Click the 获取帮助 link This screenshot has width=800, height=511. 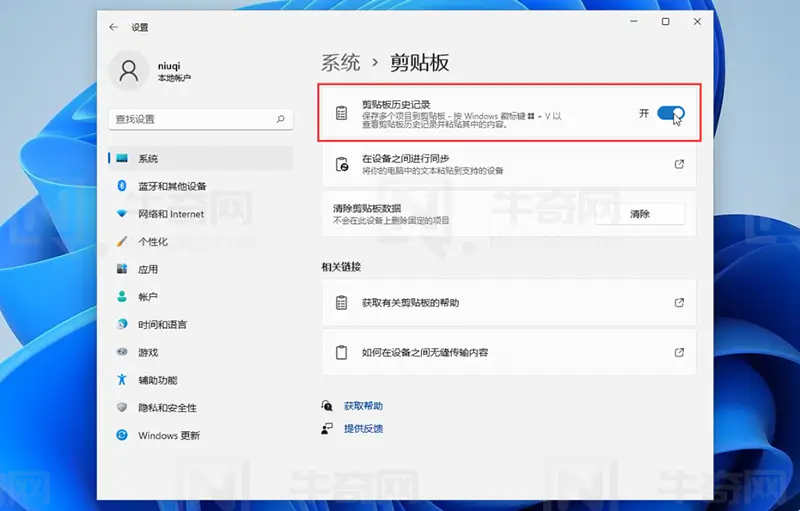point(363,406)
